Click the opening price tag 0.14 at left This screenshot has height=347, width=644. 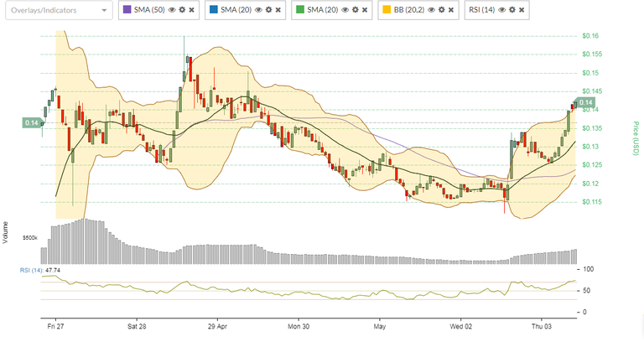pyautogui.click(x=33, y=122)
